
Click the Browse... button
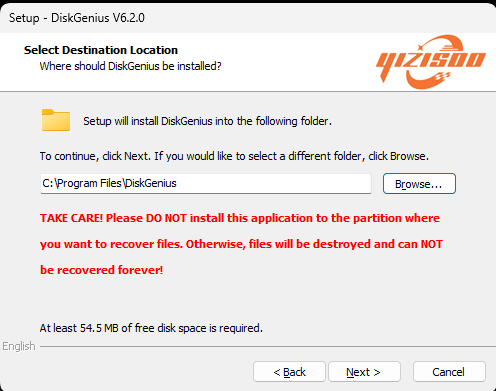[419, 184]
